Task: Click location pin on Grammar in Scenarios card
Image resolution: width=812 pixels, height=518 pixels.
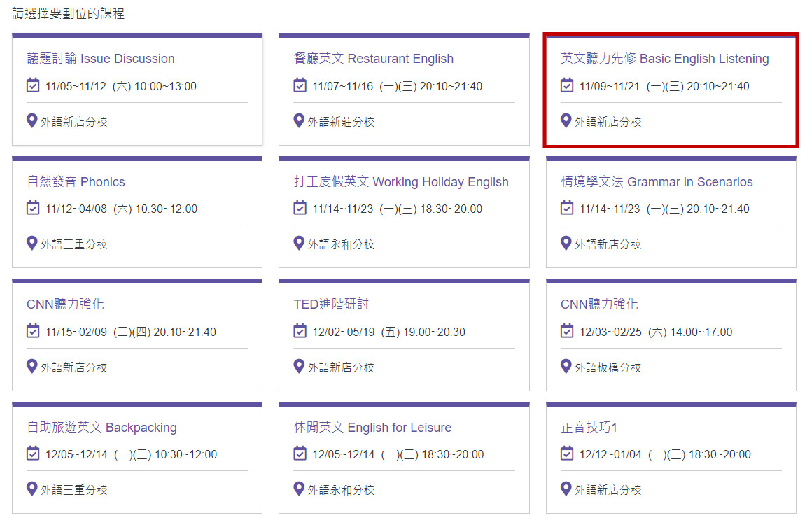Action: 566,243
